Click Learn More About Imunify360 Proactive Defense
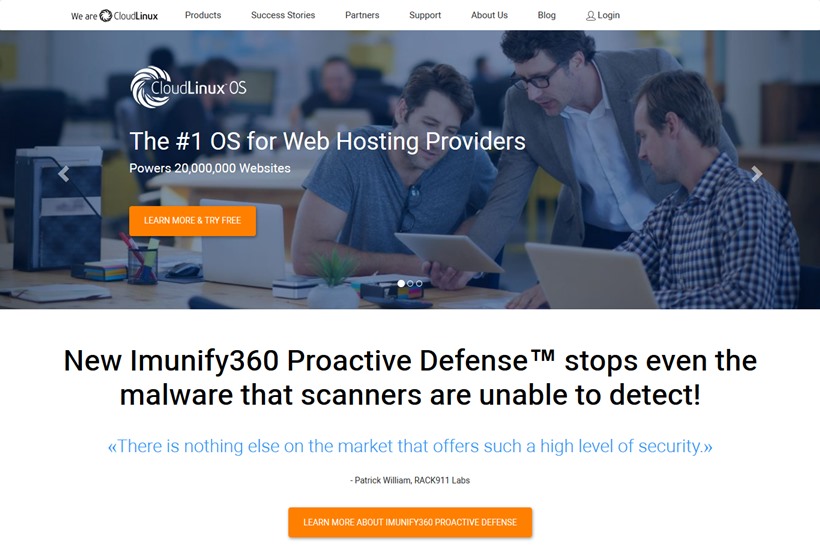The height and width of the screenshot is (548, 820). tap(410, 522)
